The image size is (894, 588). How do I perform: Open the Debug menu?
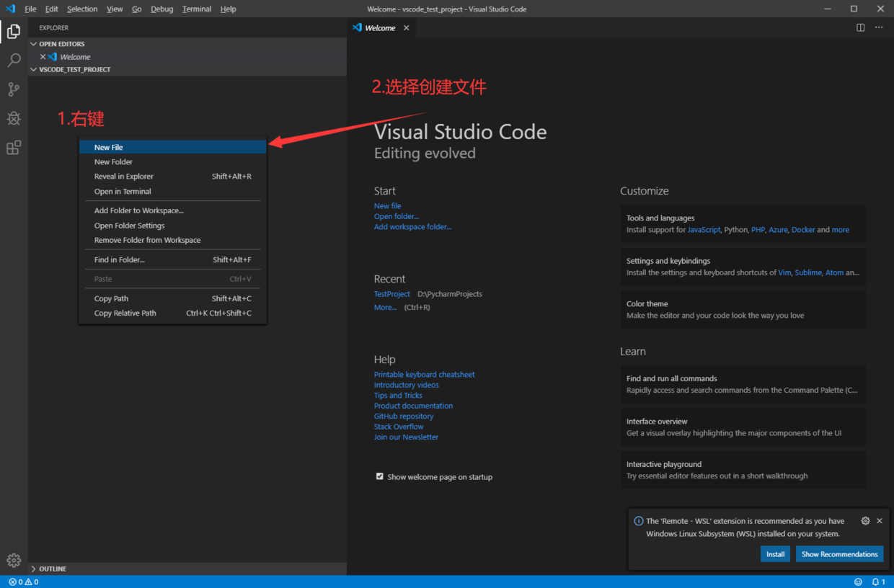162,9
